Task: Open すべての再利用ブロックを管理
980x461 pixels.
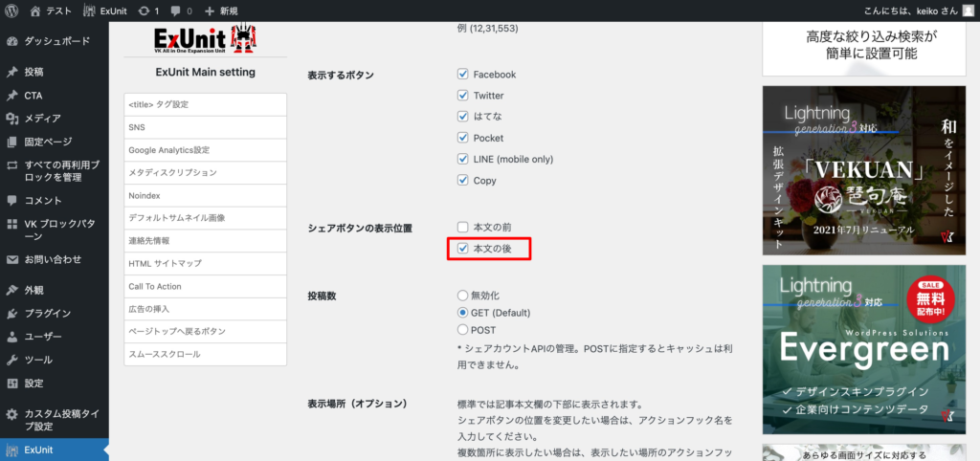Action: 55,171
